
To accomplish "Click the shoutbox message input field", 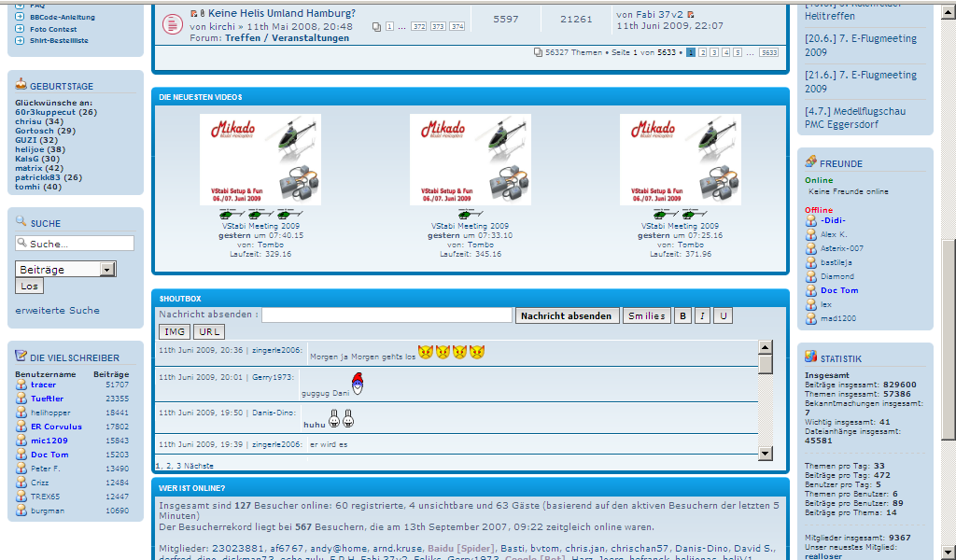I will tap(387, 315).
